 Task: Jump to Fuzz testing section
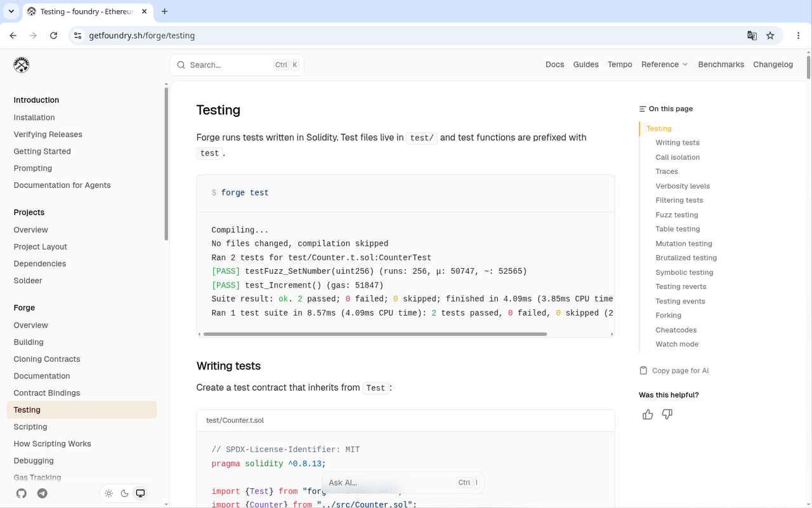coord(677,215)
